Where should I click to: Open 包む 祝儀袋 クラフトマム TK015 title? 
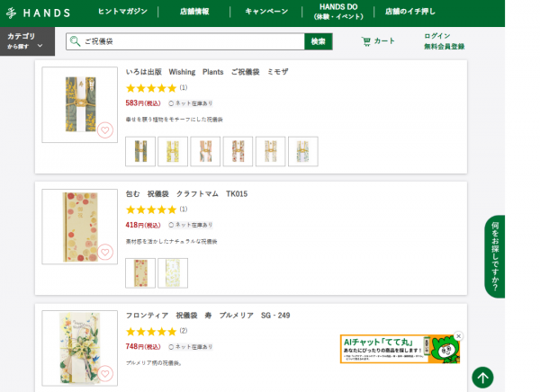[186, 194]
